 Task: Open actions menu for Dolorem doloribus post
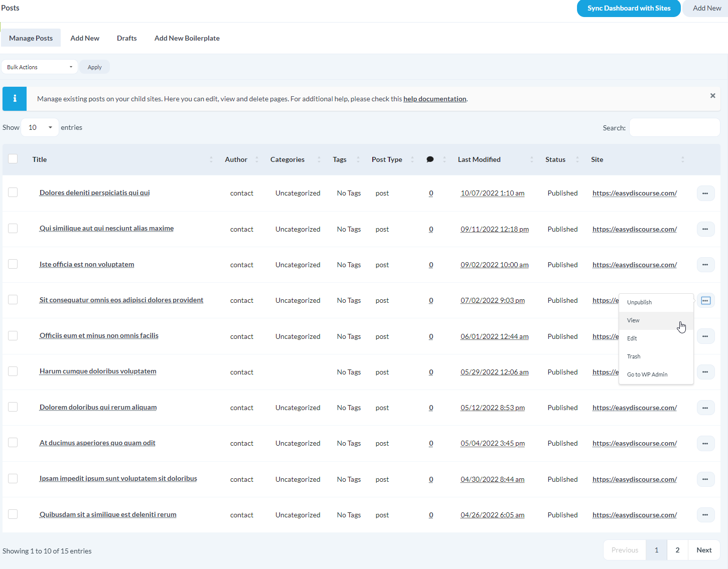(705, 408)
